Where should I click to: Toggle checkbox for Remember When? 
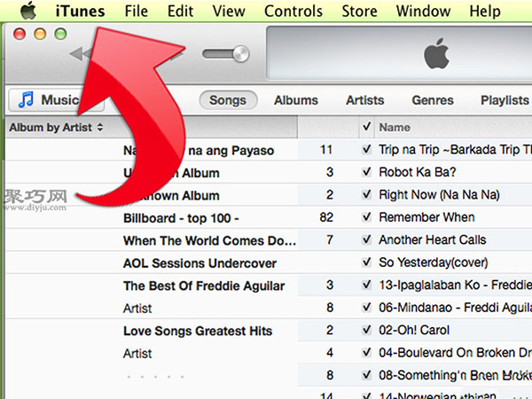tap(367, 217)
